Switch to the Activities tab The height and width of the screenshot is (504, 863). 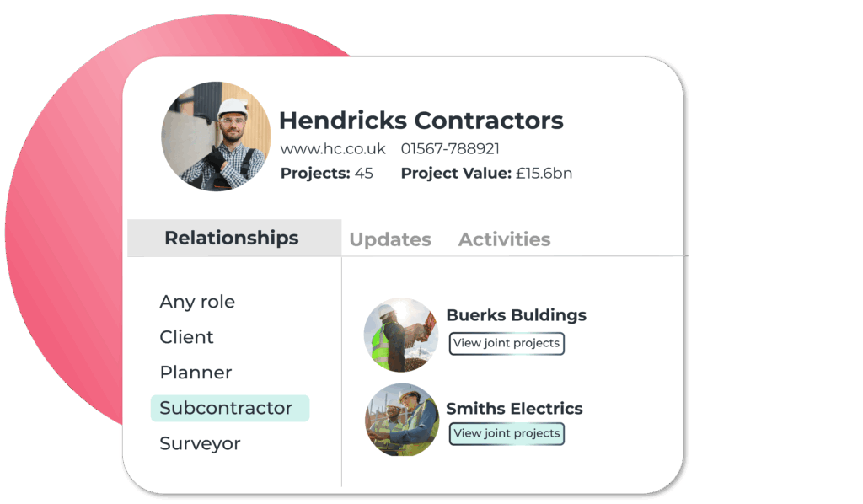[x=504, y=239]
